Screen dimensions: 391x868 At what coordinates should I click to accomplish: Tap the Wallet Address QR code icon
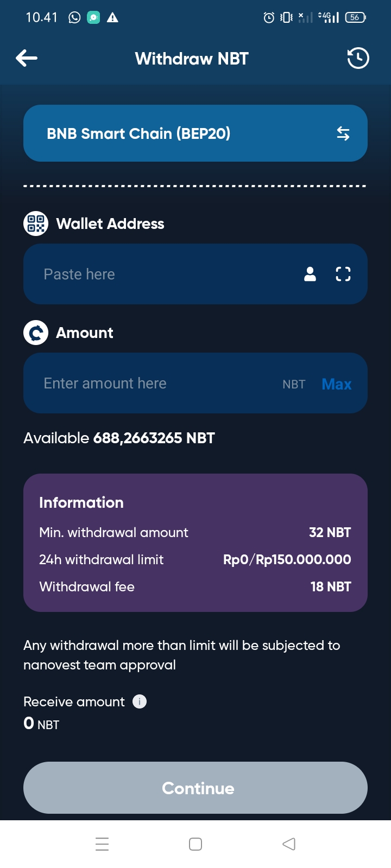coord(36,224)
